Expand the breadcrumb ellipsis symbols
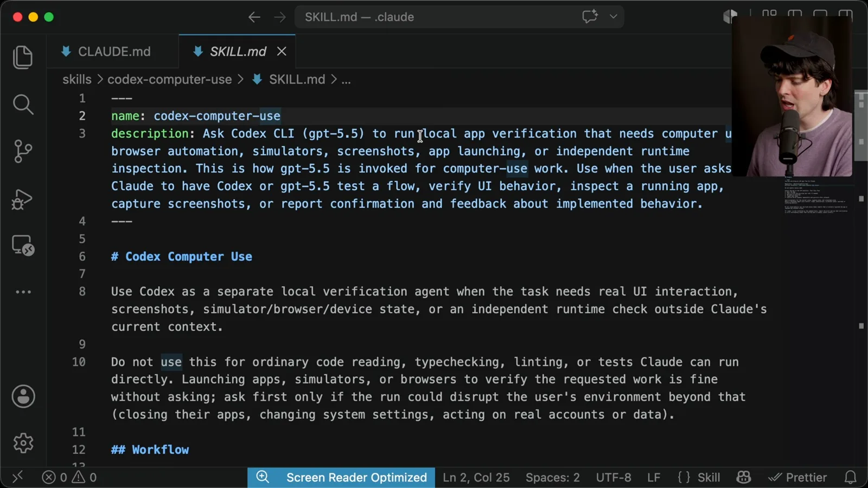 [x=346, y=80]
